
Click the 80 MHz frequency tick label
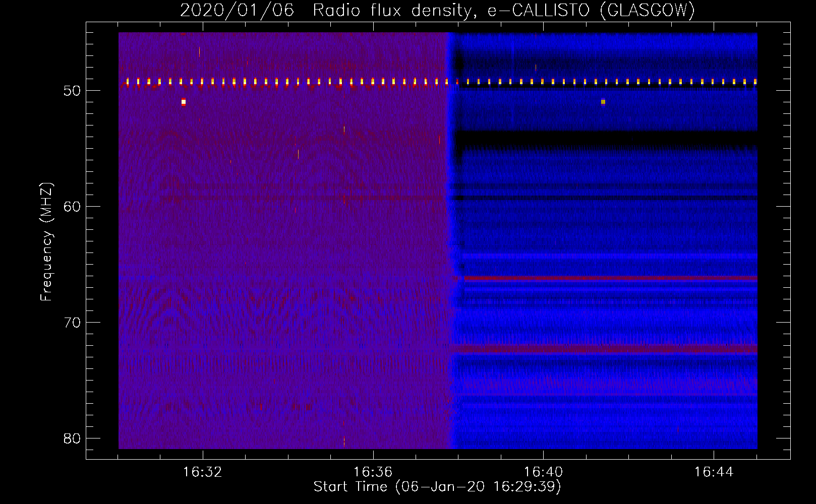[72, 438]
